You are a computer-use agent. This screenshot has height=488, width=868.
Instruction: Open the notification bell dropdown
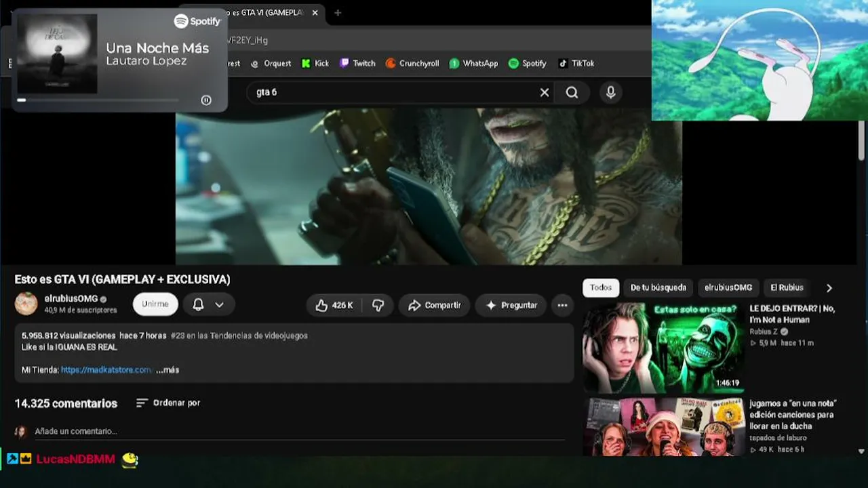pyautogui.click(x=208, y=304)
